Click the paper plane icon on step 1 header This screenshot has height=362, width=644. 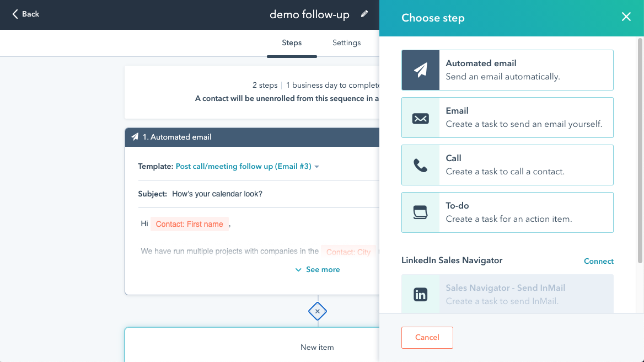click(134, 137)
